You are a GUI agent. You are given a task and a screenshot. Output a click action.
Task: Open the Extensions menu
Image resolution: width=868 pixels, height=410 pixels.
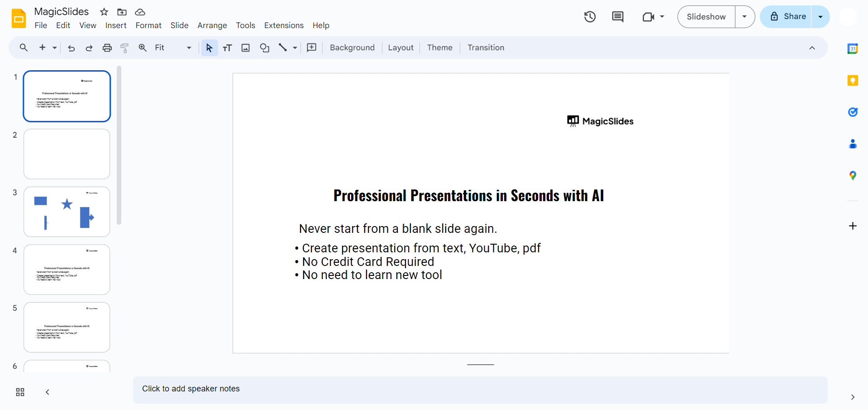[284, 25]
